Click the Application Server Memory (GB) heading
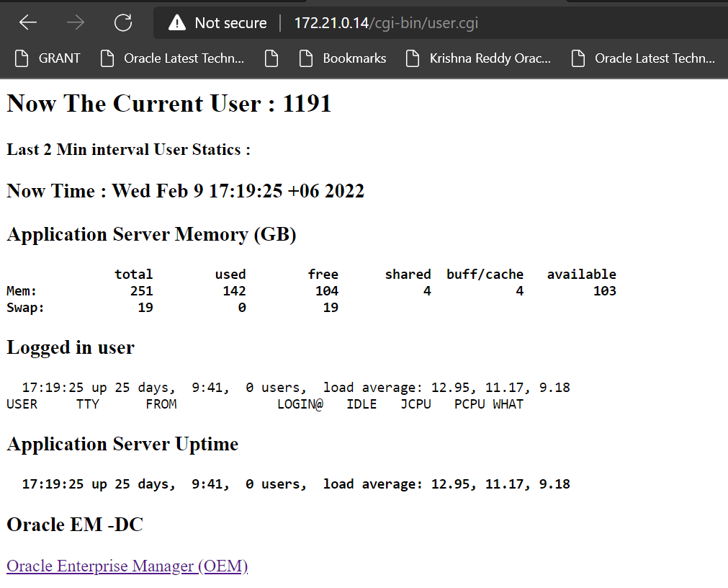Image resolution: width=728 pixels, height=588 pixels. tap(151, 235)
